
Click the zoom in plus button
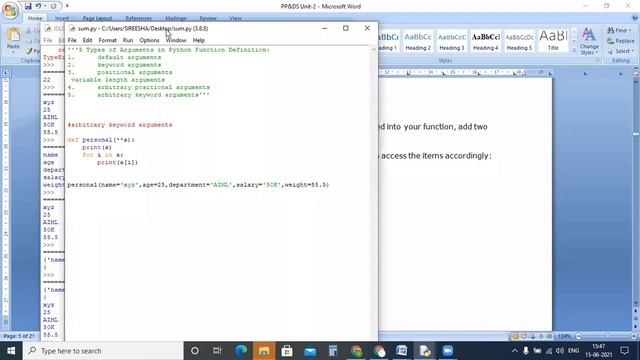pos(634,336)
